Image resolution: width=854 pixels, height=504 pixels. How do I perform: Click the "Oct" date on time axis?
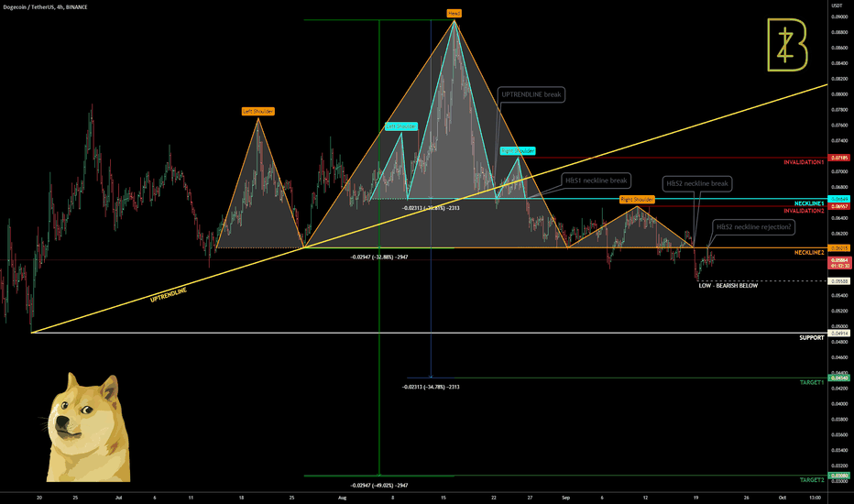783,498
